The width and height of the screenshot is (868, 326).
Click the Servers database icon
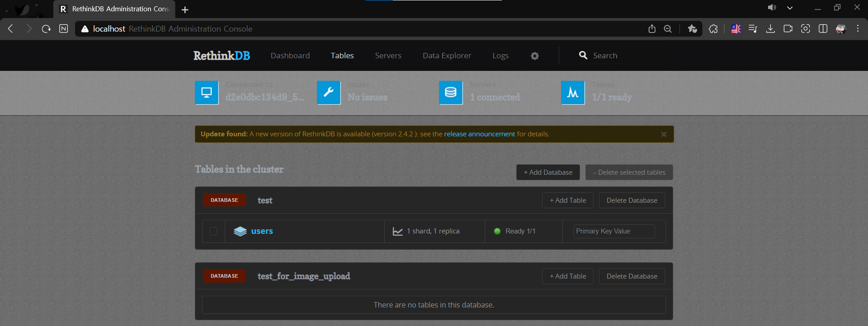point(451,93)
